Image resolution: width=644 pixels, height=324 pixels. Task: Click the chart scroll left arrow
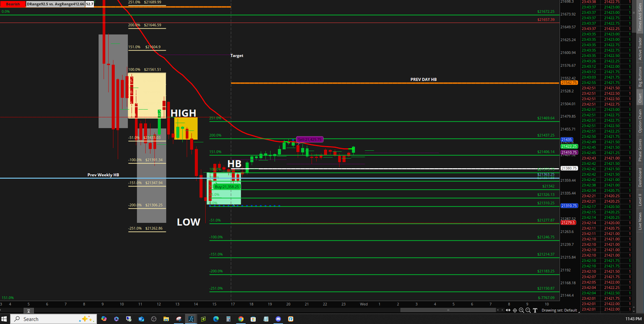[497, 310]
